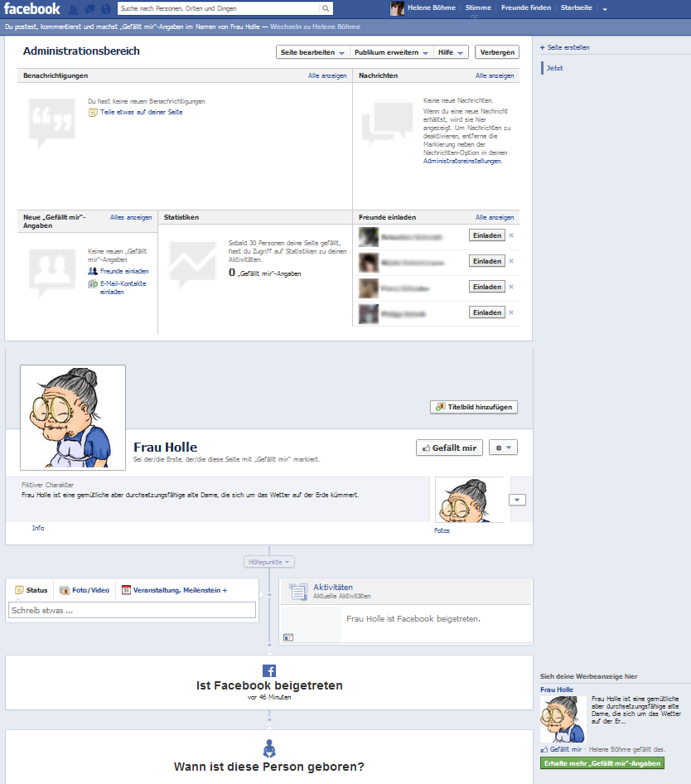Go to Startseite
The height and width of the screenshot is (784, 691).
click(x=576, y=7)
